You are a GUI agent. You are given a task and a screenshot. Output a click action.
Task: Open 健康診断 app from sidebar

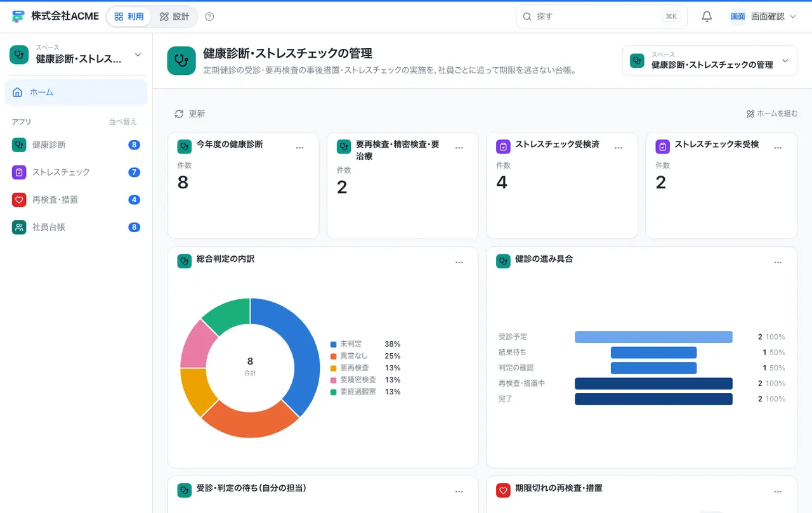76,145
